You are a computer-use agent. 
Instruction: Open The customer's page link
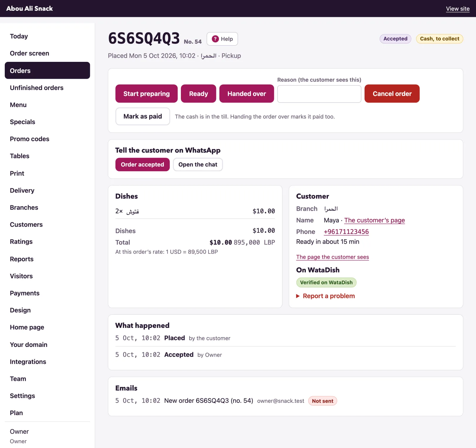pyautogui.click(x=375, y=220)
